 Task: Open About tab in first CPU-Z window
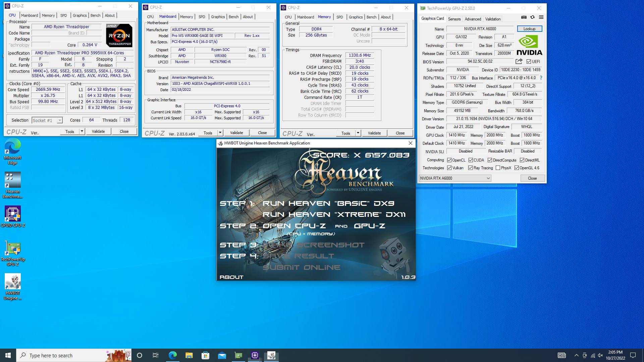(x=110, y=15)
